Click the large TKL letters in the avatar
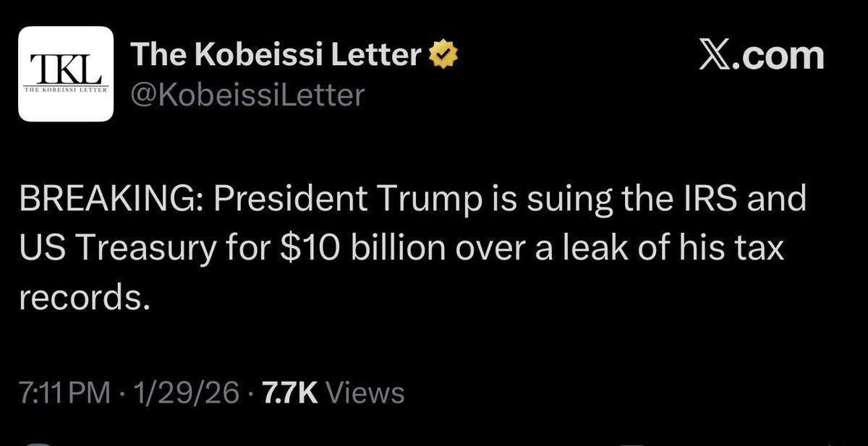This screenshot has height=446, width=868. (x=65, y=69)
